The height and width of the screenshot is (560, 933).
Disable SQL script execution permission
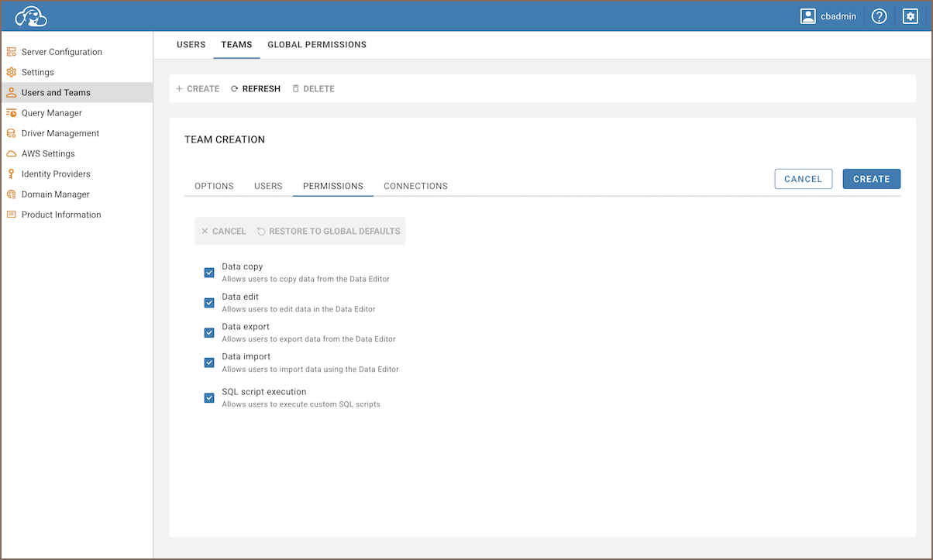point(209,398)
